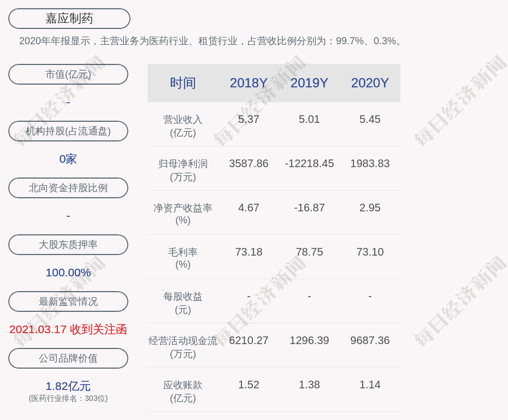This screenshot has width=508, height=420.
Task: Click the 归母净利润 (万元) row label
Action: coord(183,170)
